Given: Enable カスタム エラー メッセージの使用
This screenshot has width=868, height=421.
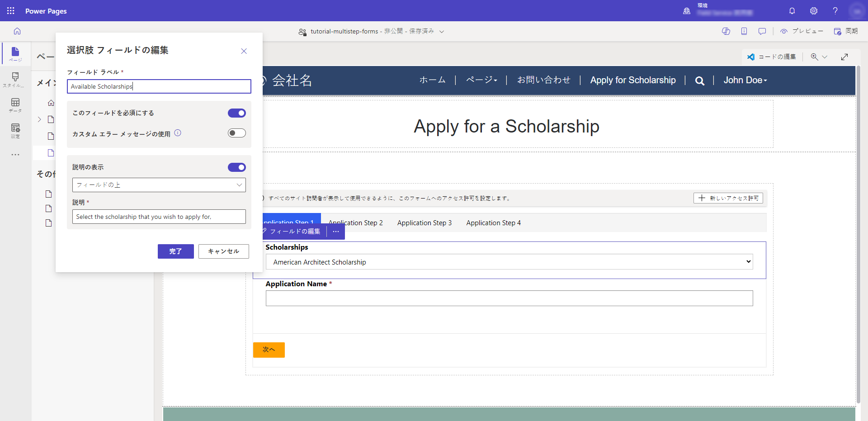Looking at the screenshot, I should 237,132.
